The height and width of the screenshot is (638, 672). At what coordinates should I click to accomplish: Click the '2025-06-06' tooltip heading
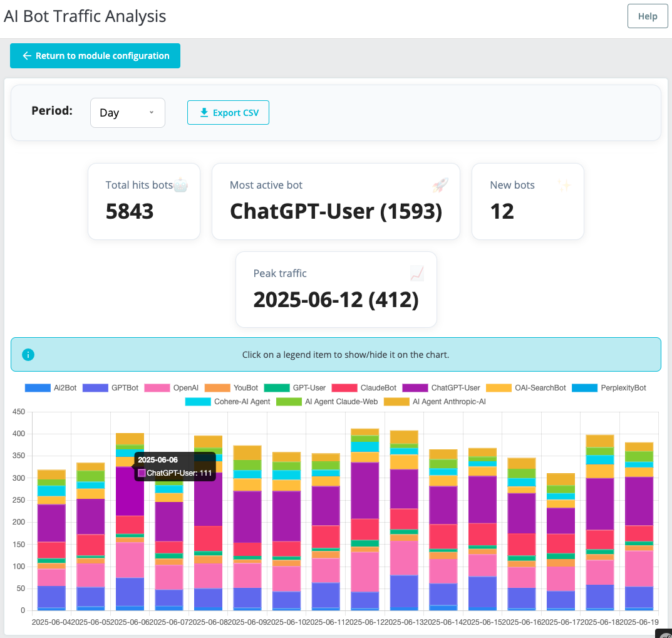(x=158, y=459)
